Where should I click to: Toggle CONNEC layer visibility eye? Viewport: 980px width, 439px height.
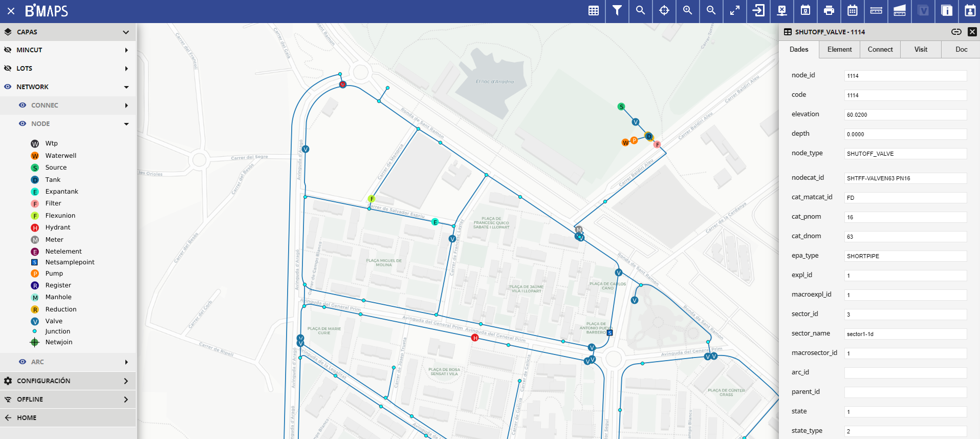pyautogui.click(x=23, y=105)
